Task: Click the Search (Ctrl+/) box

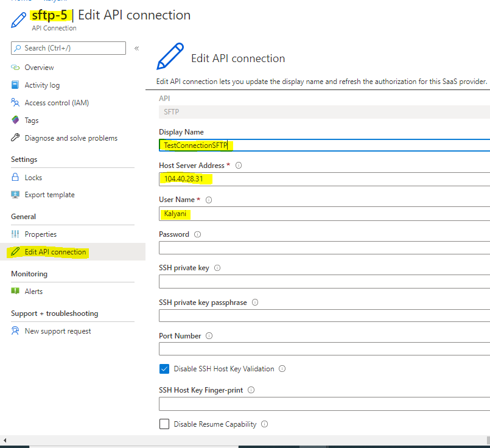Action: pos(68,48)
